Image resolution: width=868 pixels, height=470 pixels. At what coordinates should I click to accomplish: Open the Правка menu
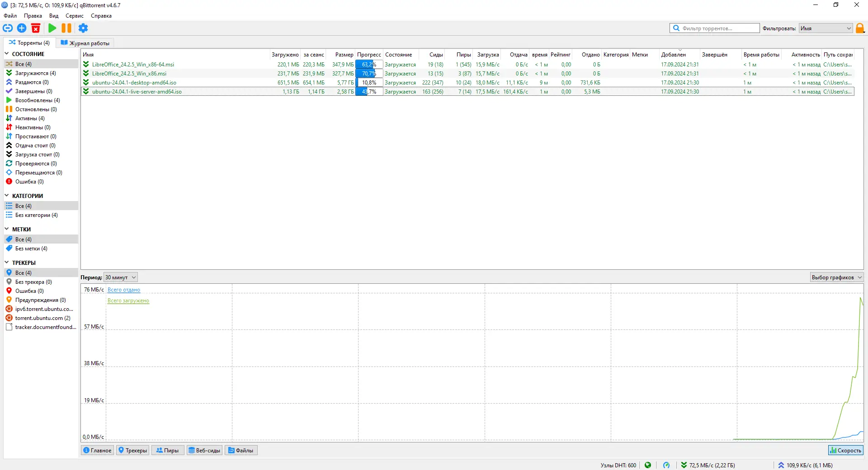tap(33, 16)
